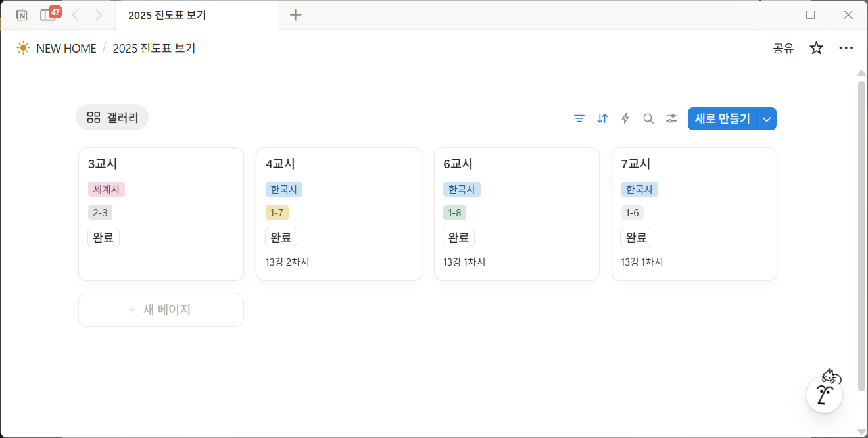
Task: Click the gray 2-3 class tag
Action: 100,213
